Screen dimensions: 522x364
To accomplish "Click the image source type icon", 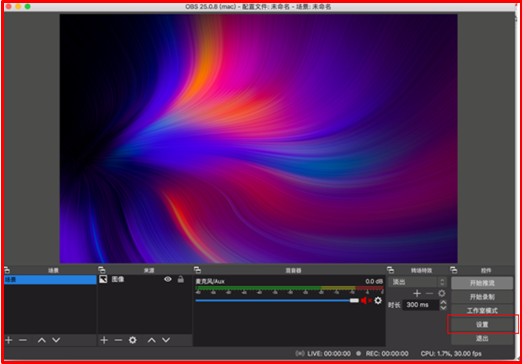I will [x=103, y=280].
